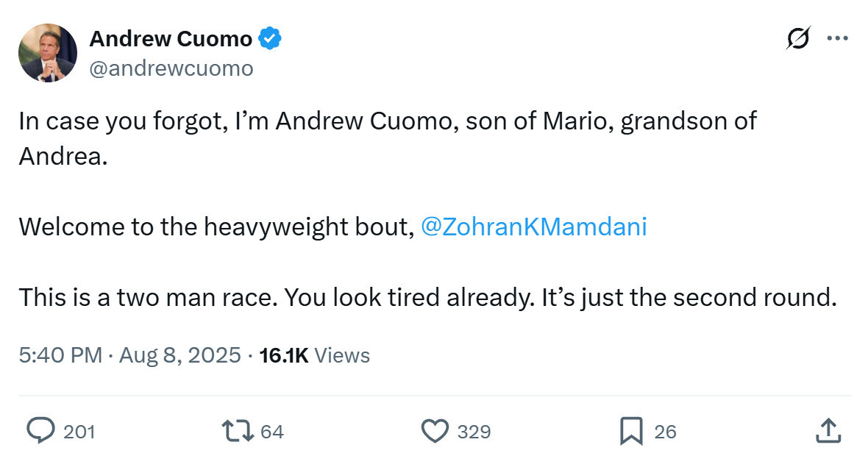Click the blue verified badge
This screenshot has width=868, height=456.
270,39
